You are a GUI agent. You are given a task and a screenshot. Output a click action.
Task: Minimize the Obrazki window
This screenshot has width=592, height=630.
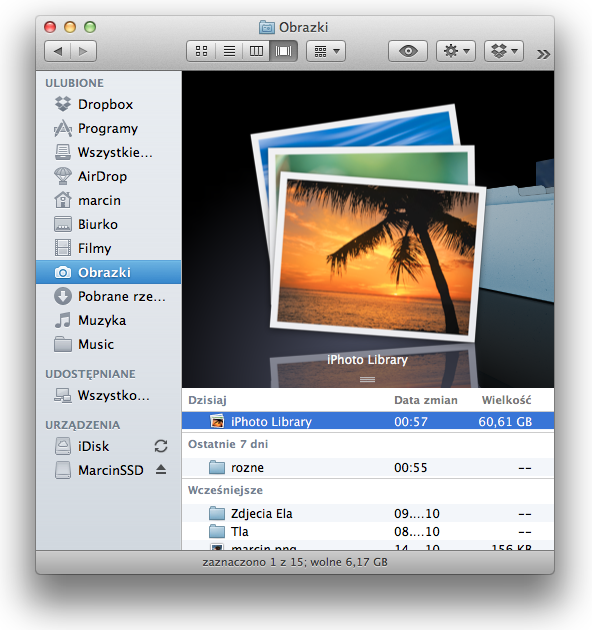[x=70, y=27]
